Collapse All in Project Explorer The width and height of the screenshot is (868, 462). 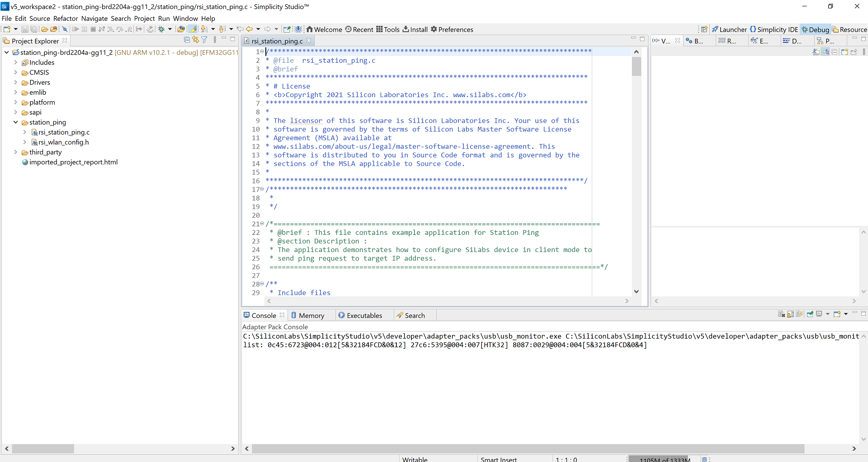click(x=187, y=40)
